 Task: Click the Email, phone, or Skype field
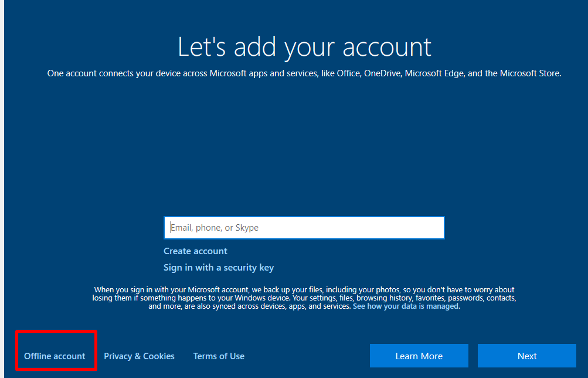pyautogui.click(x=304, y=228)
